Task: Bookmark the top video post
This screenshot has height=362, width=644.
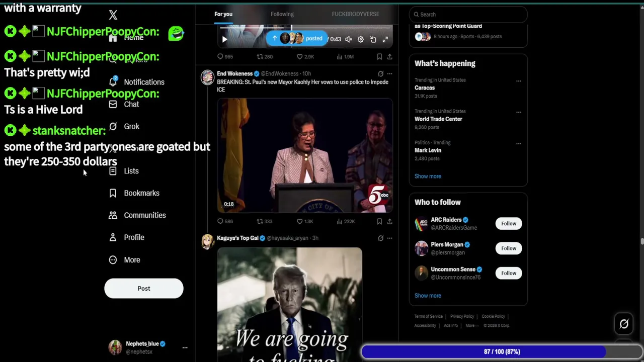Action: (379, 57)
